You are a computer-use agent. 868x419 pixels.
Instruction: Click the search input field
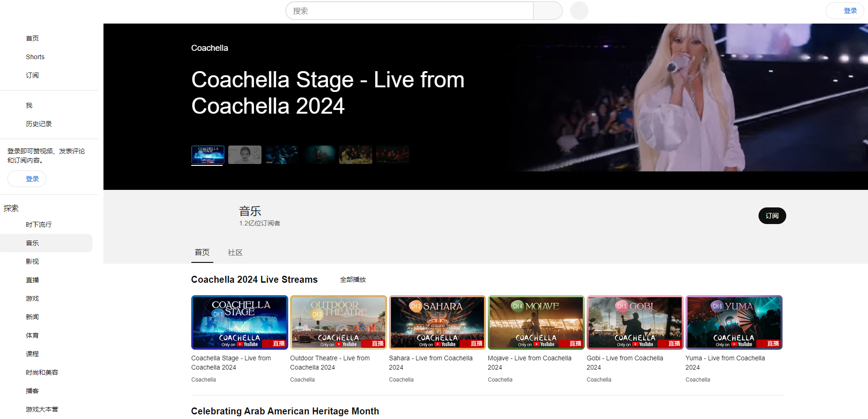(409, 11)
